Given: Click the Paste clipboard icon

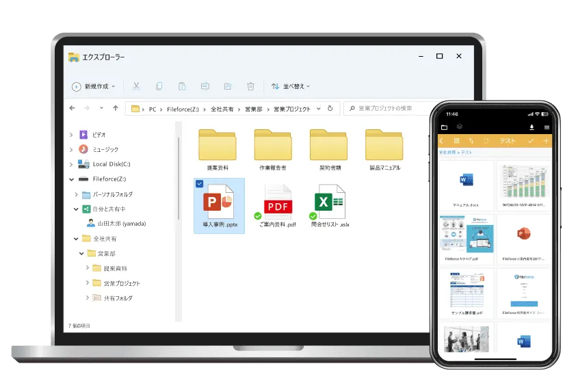Looking at the screenshot, I should (182, 86).
